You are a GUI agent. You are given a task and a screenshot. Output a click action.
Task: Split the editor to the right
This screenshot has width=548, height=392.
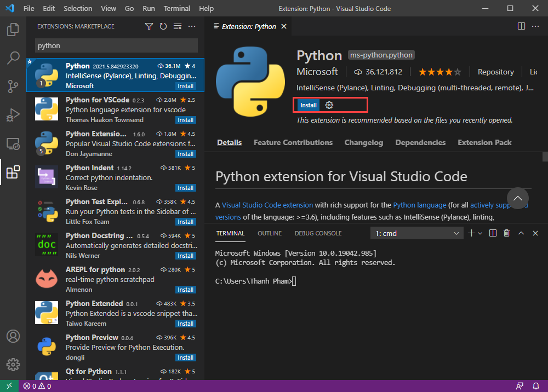tap(521, 26)
